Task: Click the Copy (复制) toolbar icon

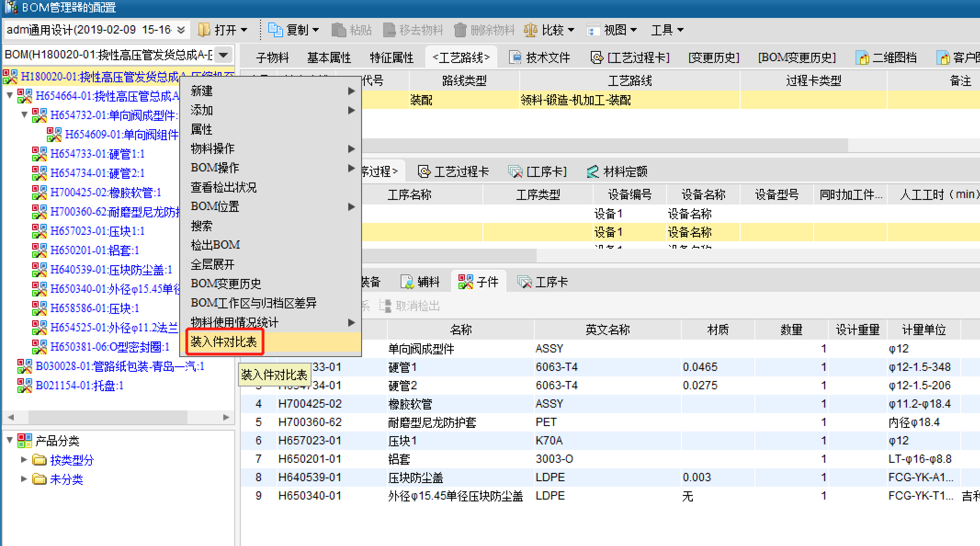Action: (x=275, y=30)
